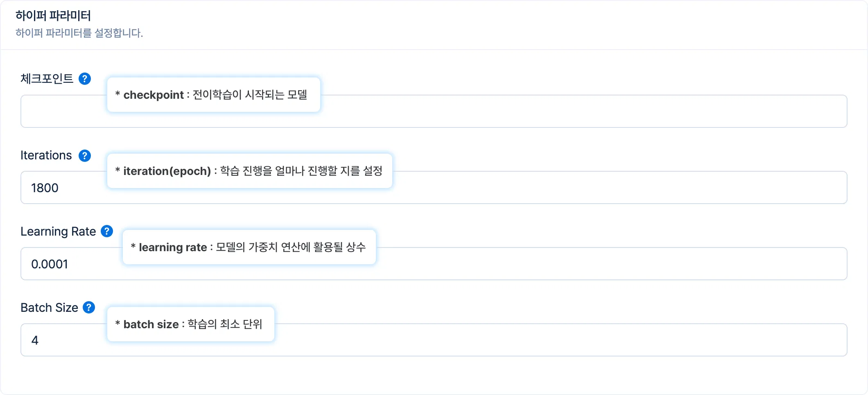Click the Iterations help question-mark icon
The height and width of the screenshot is (395, 868).
[x=85, y=156]
